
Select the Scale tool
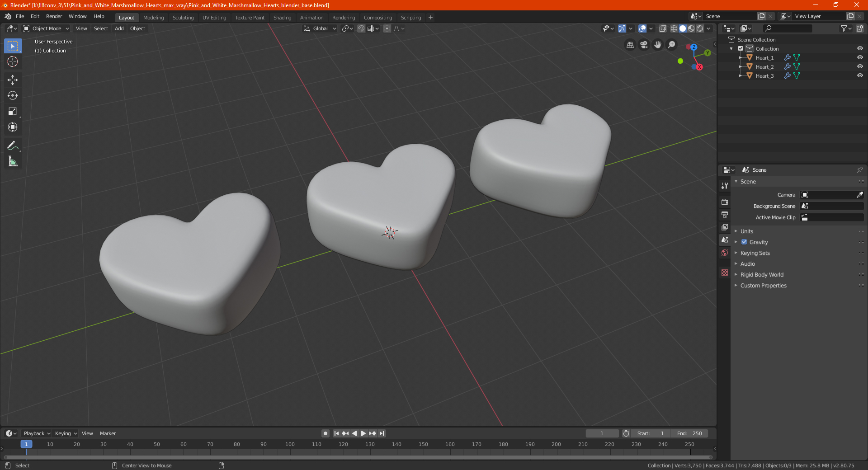[13, 112]
